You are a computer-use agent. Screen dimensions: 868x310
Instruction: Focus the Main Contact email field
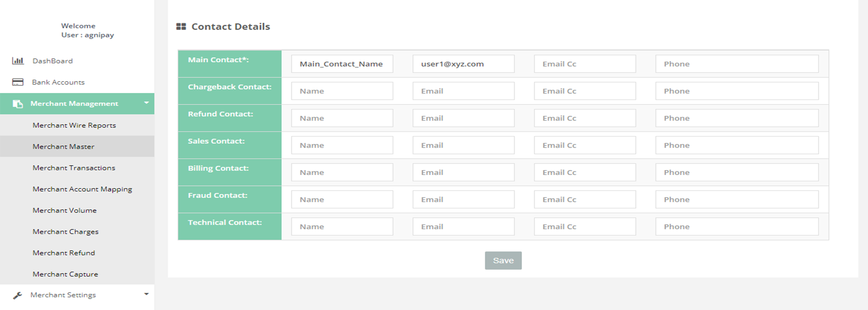463,64
